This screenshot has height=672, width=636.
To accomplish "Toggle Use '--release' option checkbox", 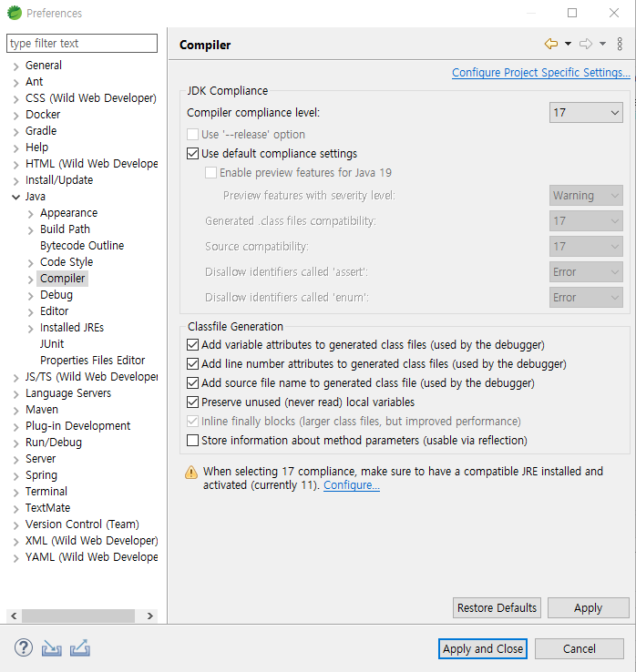I will tap(192, 135).
